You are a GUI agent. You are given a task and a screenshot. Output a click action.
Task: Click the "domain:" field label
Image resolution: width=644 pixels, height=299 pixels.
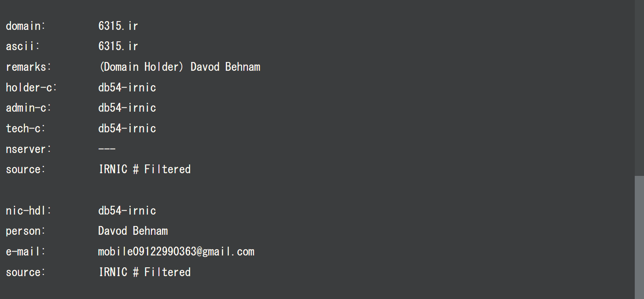26,26
